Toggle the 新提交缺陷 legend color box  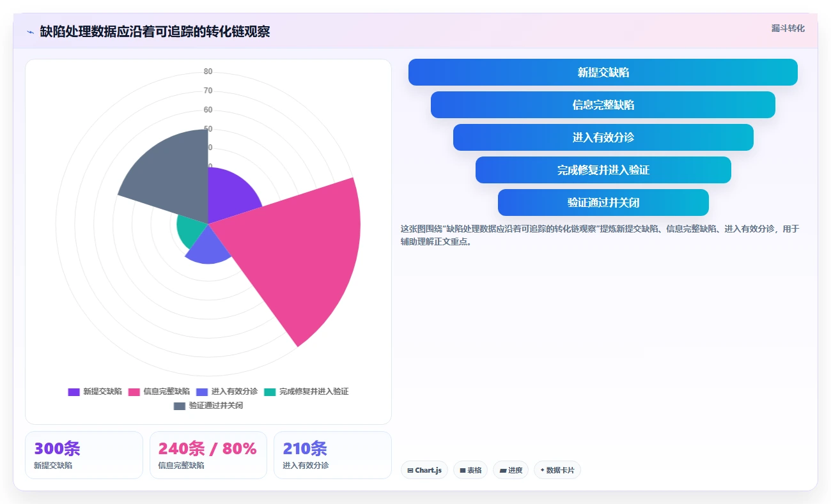(74, 392)
